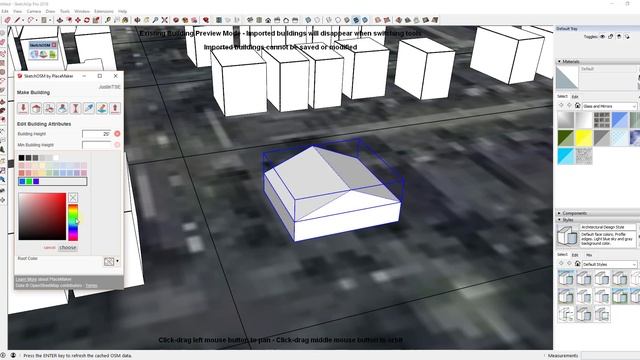The image size is (640, 360).
Task: Click the Building Height input field
Action: 97,134
